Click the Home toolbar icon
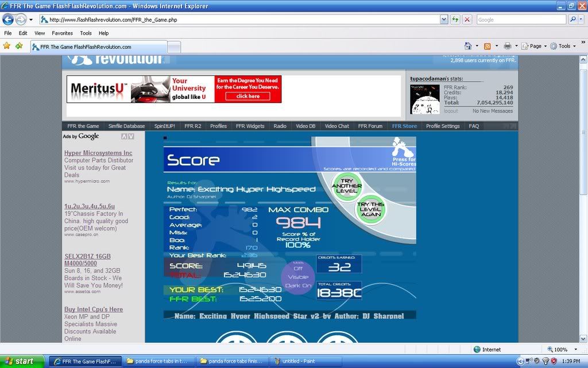Image resolution: width=588 pixels, height=368 pixels. pyautogui.click(x=468, y=46)
